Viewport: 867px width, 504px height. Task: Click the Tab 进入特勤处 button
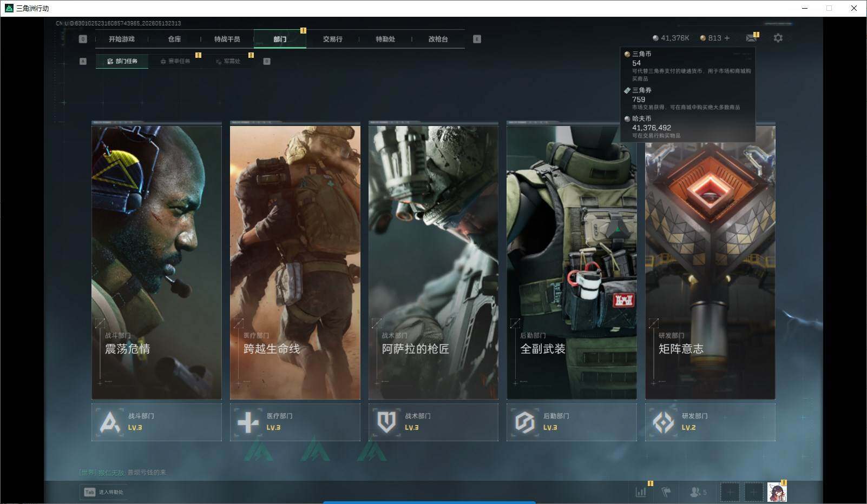[104, 492]
